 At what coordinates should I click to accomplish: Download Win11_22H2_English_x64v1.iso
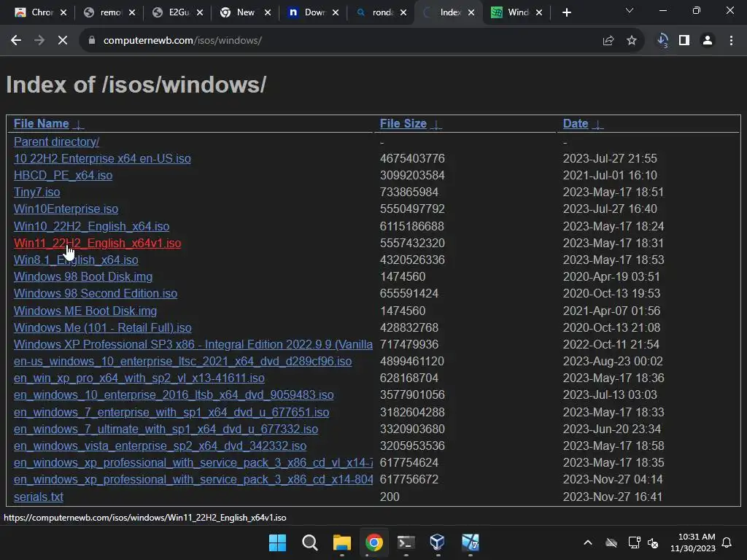98,244
